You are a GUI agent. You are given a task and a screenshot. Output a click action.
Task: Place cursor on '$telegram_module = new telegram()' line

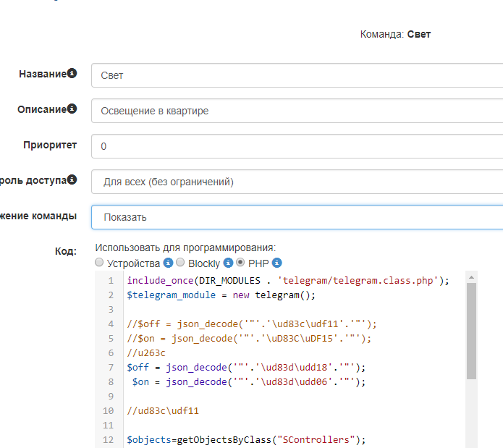221,295
